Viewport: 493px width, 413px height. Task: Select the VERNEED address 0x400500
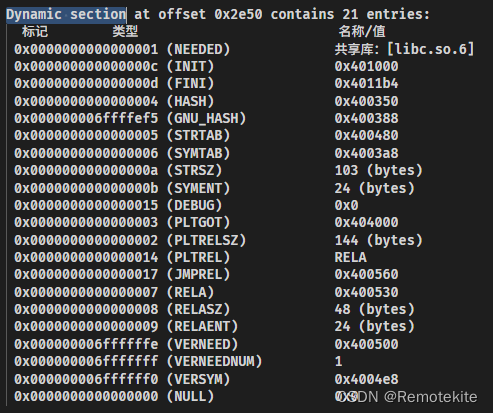pyautogui.click(x=366, y=344)
